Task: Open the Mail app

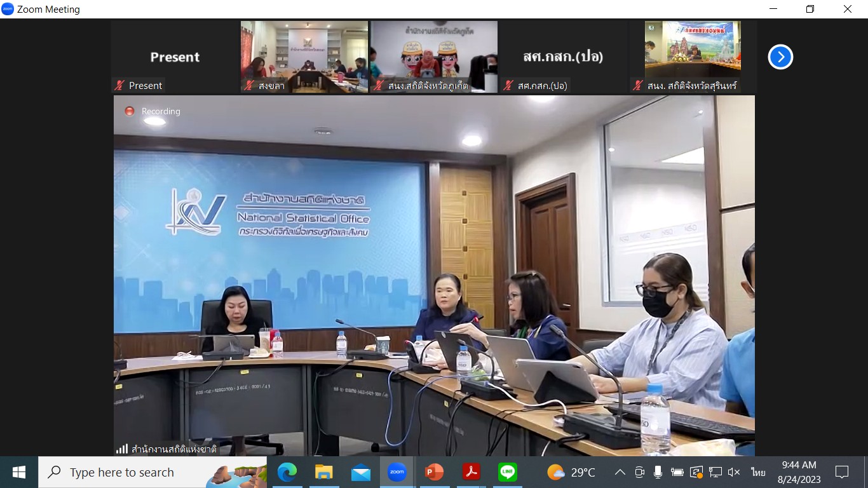Action: point(360,472)
